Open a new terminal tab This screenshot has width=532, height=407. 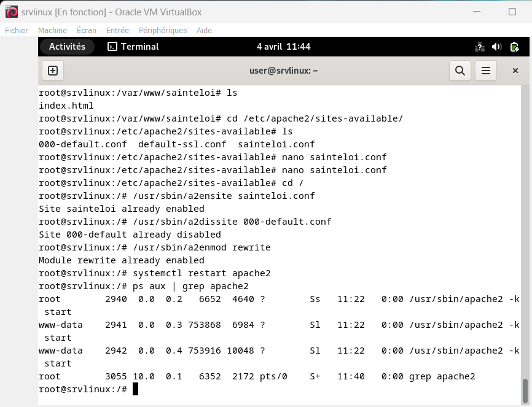pos(53,71)
